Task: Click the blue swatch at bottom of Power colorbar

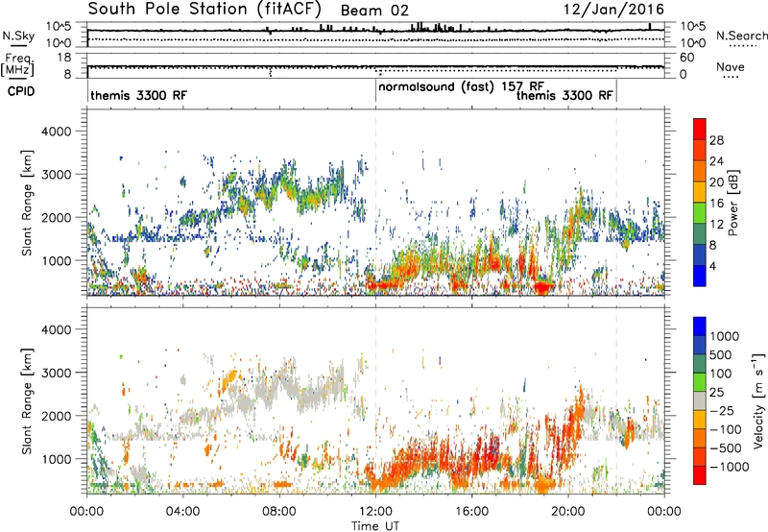Action: pyautogui.click(x=700, y=277)
